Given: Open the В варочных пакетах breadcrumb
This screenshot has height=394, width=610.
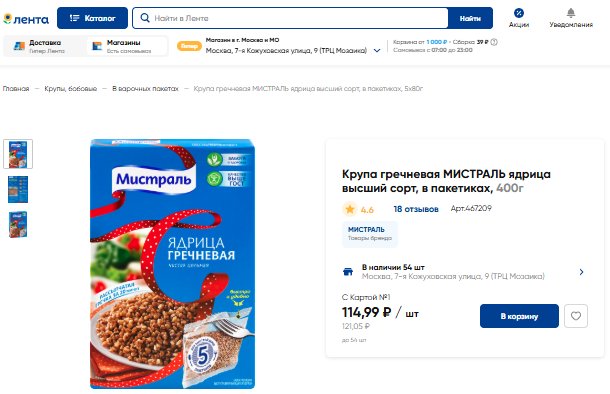Looking at the screenshot, I should coord(145,89).
